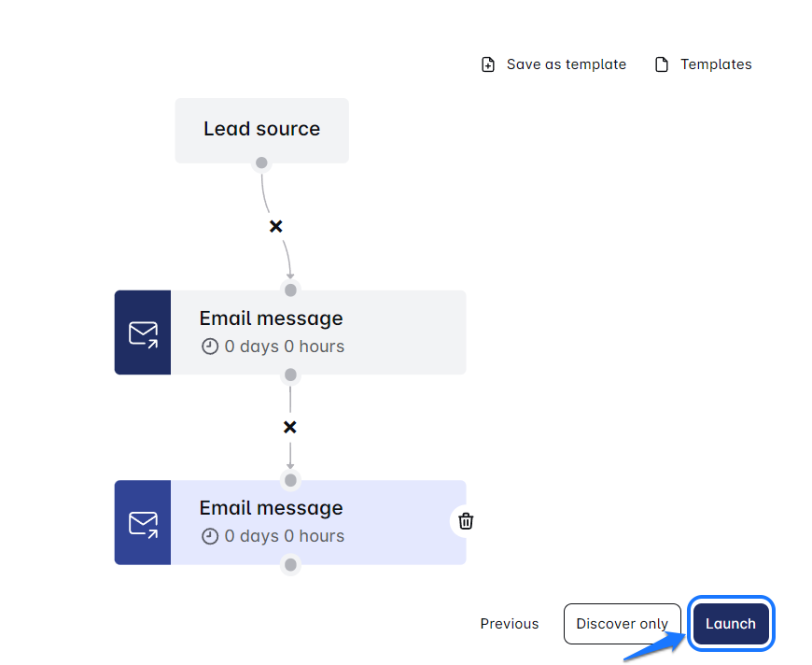Viewport: 812px width, 665px height.
Task: Launch the campaign
Action: [x=731, y=624]
